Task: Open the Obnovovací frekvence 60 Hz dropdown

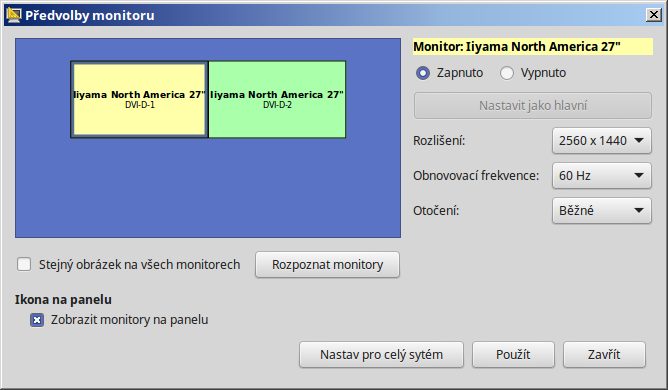Action: pos(602,175)
